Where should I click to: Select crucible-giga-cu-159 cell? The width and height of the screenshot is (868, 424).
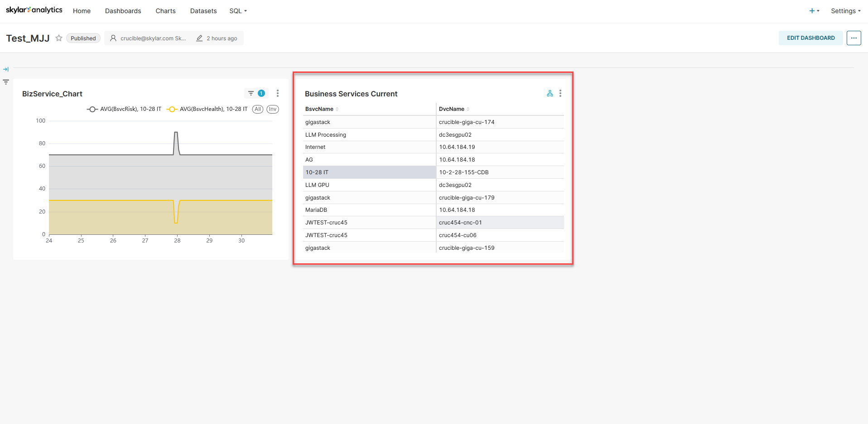pyautogui.click(x=500, y=248)
